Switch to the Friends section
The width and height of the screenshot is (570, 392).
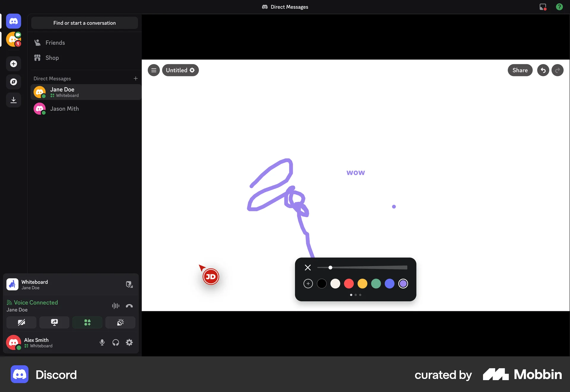pyautogui.click(x=56, y=42)
